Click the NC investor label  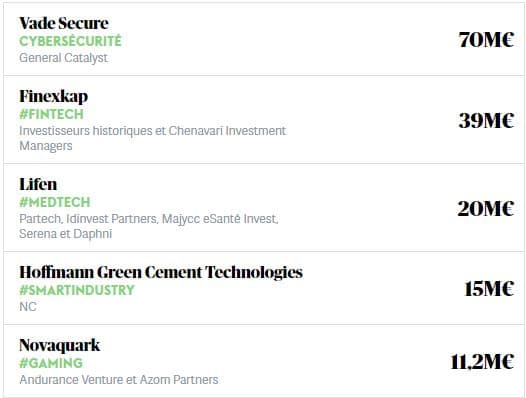coord(28,306)
